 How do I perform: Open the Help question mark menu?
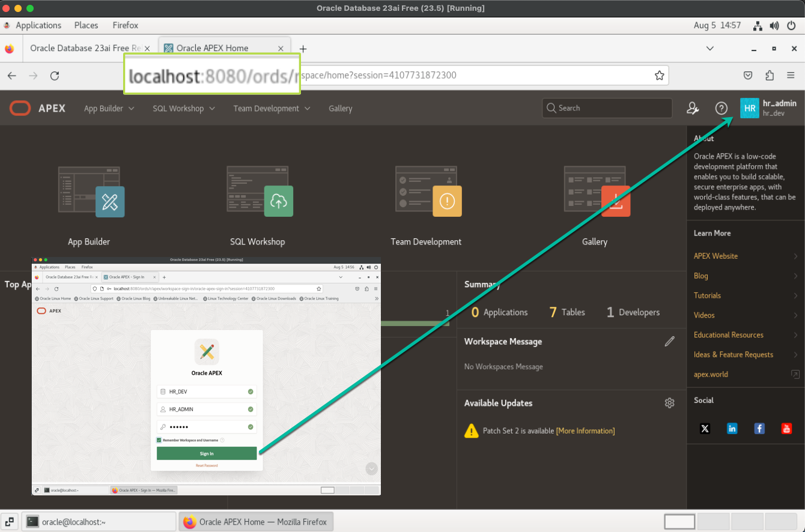point(721,108)
